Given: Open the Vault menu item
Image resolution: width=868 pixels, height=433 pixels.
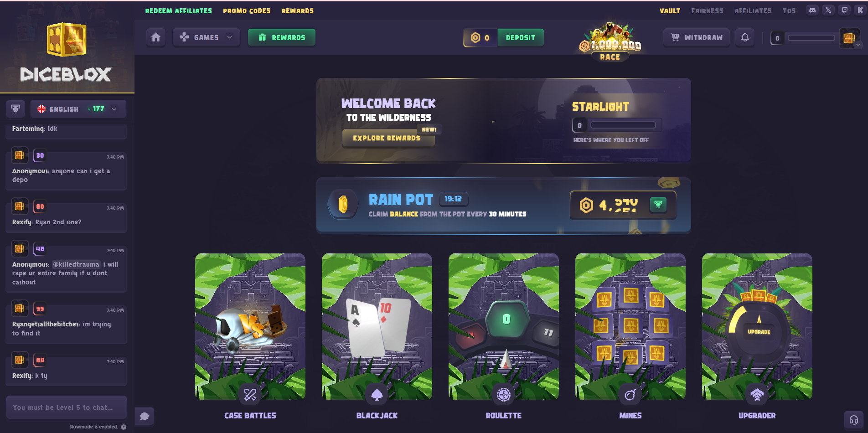Looking at the screenshot, I should (x=670, y=10).
